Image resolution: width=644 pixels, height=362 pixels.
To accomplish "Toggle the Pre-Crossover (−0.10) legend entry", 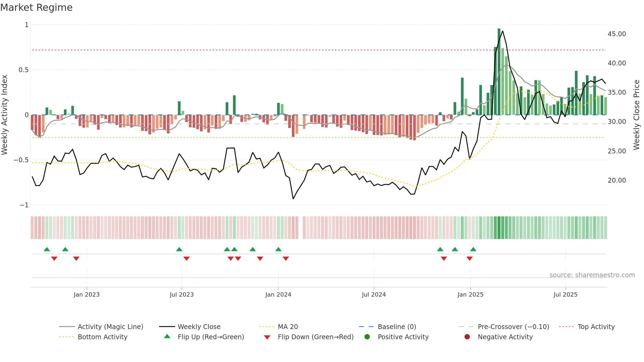I will [504, 327].
